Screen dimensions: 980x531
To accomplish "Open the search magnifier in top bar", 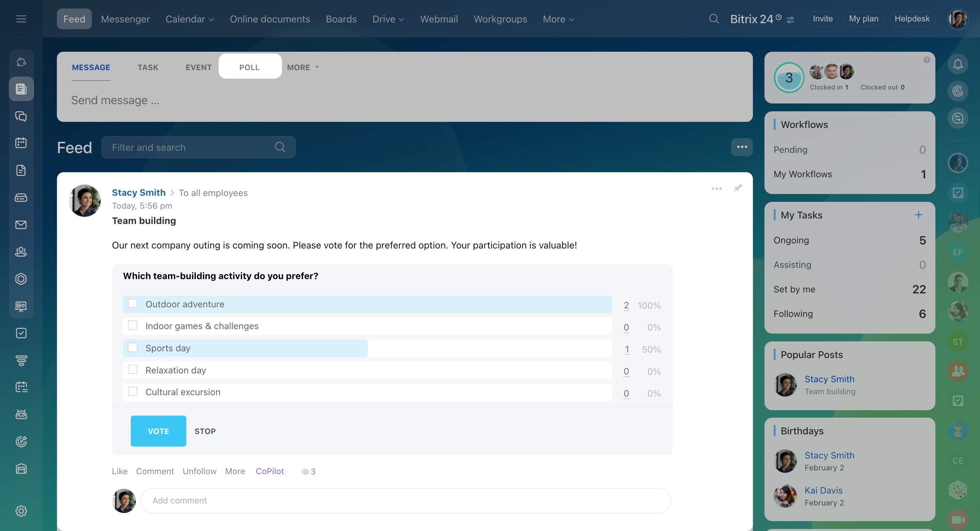I will (714, 19).
